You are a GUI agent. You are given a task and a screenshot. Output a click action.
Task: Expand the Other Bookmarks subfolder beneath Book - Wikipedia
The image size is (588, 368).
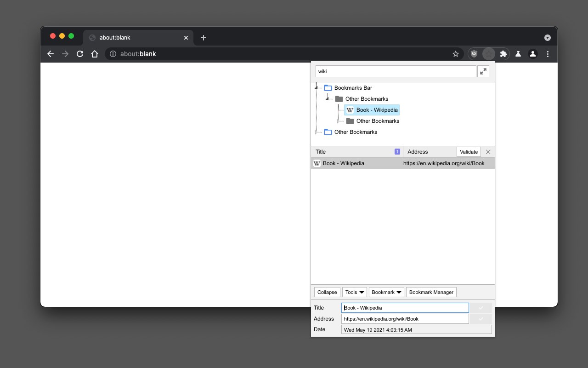[339, 121]
